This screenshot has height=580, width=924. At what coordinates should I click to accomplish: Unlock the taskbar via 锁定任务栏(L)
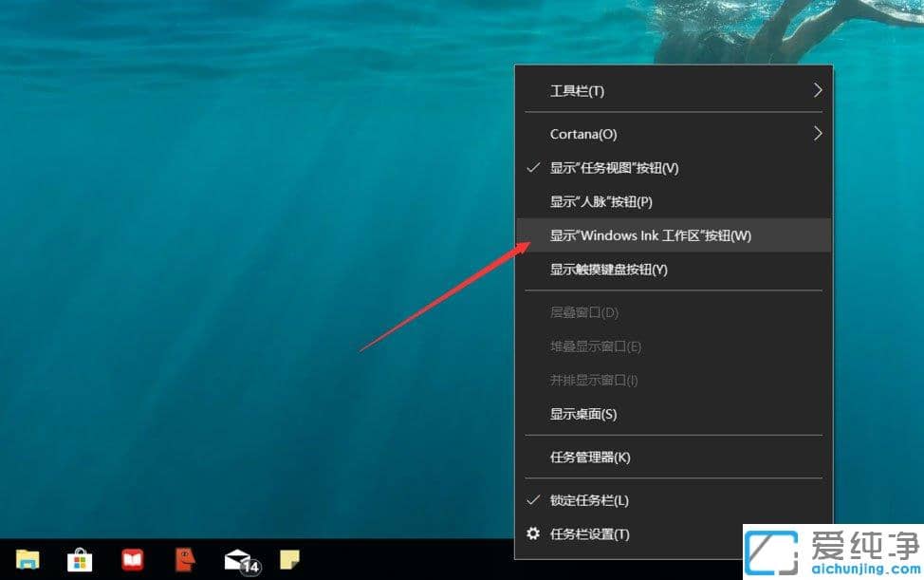coord(592,500)
